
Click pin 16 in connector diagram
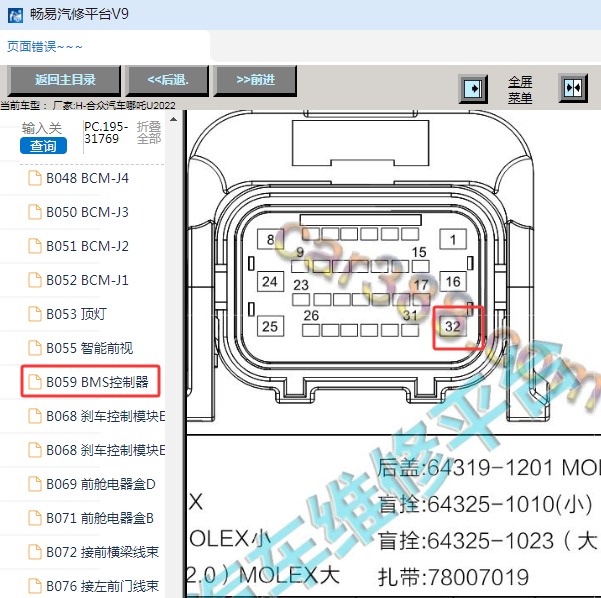click(x=453, y=282)
